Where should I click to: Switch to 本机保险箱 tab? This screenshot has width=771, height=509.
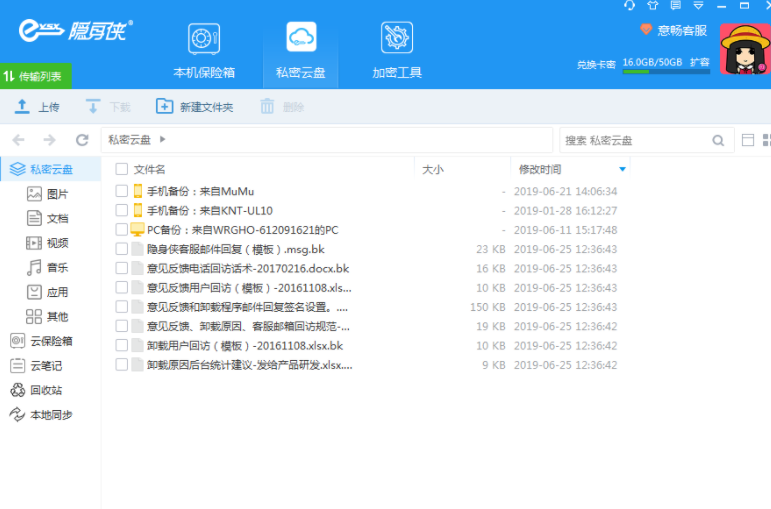coord(204,50)
